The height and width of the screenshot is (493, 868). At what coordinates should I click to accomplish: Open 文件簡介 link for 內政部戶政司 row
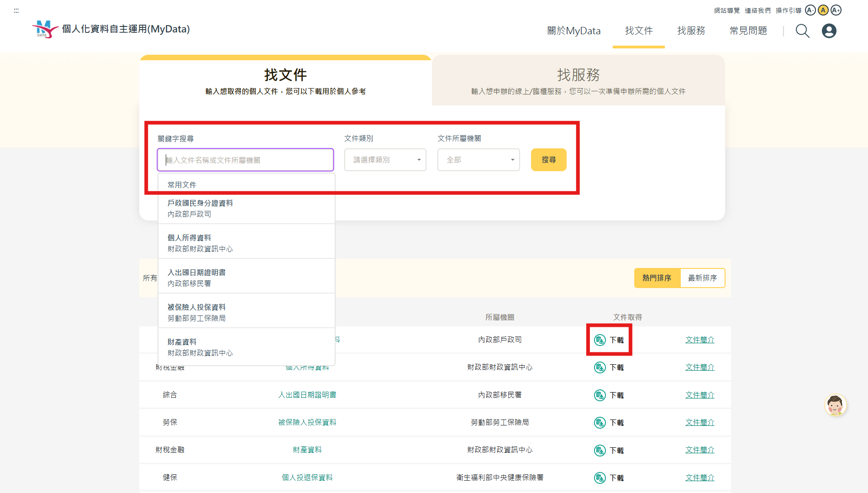click(x=700, y=340)
